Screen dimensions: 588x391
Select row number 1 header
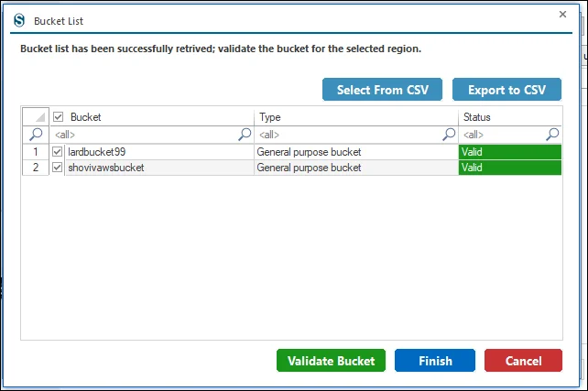click(x=36, y=151)
